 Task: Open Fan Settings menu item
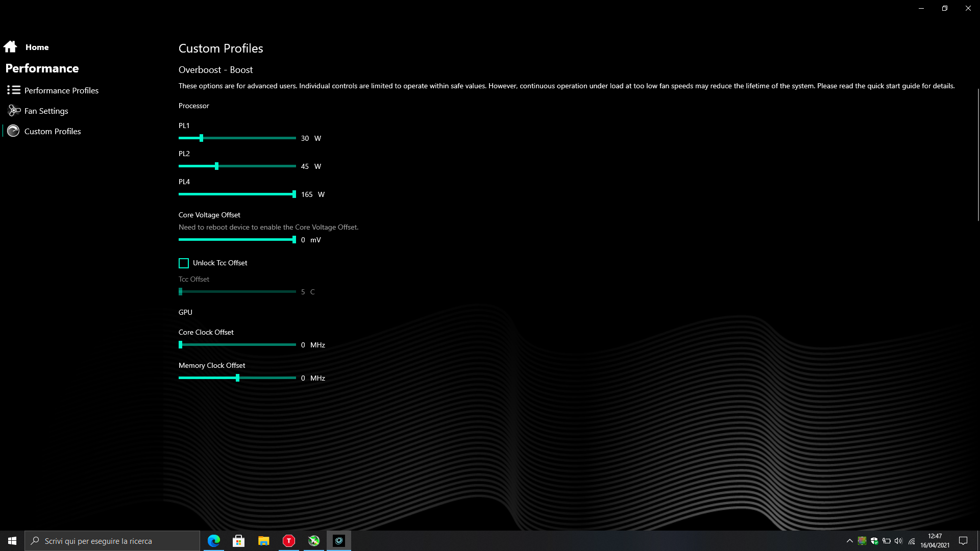coord(46,111)
